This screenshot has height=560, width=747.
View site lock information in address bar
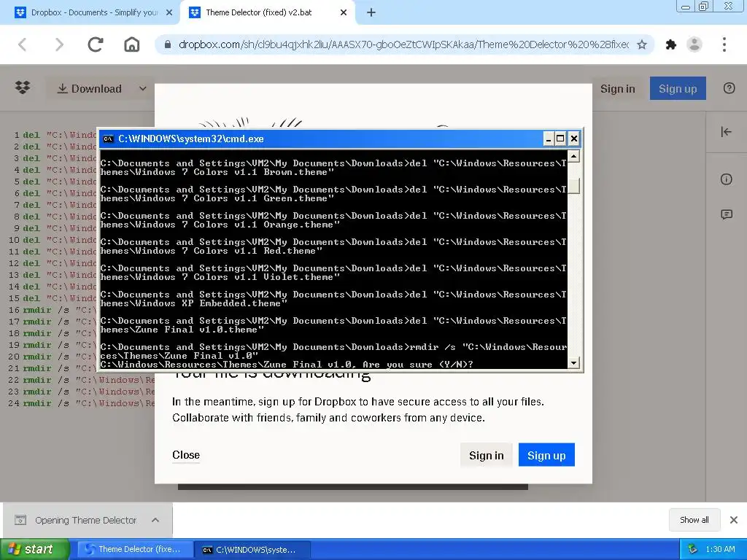click(167, 44)
